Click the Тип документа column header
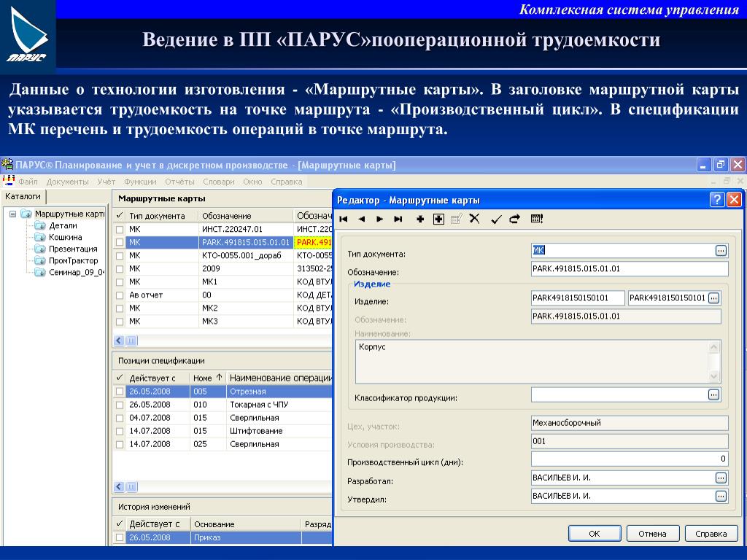This screenshot has height=560, width=747. click(162, 216)
